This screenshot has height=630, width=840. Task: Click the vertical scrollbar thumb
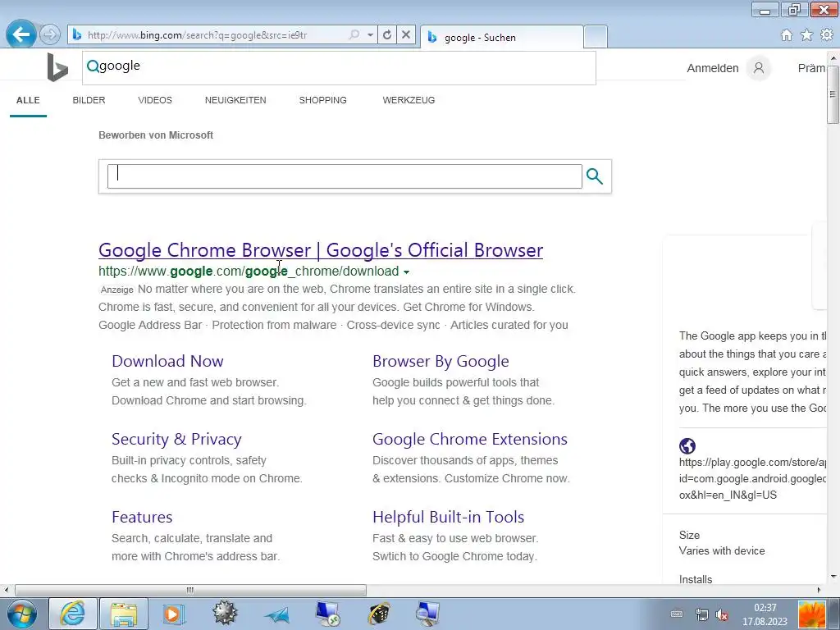coord(833,94)
